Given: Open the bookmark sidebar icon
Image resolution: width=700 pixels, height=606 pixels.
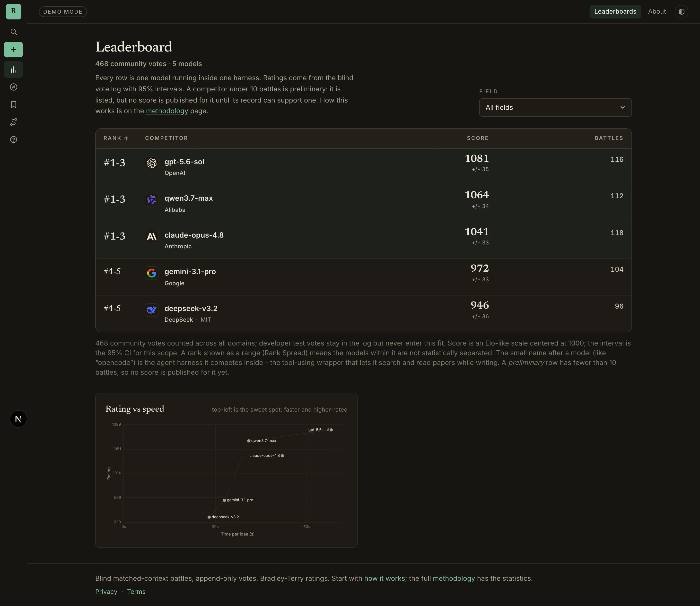Looking at the screenshot, I should coord(14,105).
